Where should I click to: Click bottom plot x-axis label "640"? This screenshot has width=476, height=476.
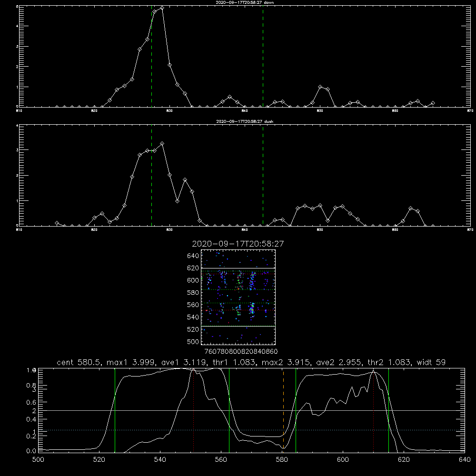tap(465, 460)
